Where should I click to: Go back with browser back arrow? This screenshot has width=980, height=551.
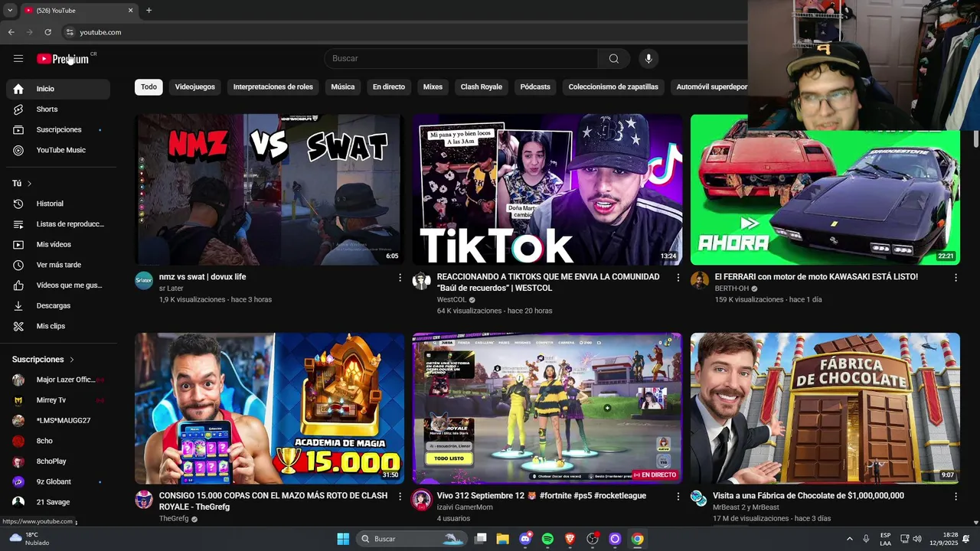pyautogui.click(x=11, y=32)
